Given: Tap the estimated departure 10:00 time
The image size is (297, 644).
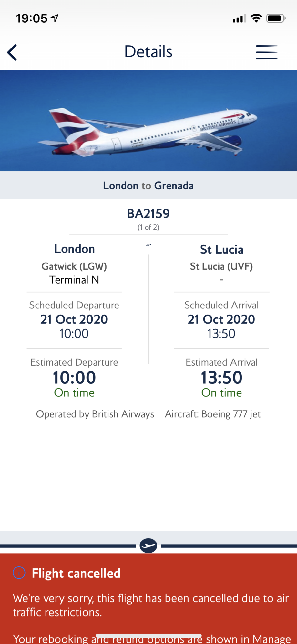Looking at the screenshot, I should pos(74,378).
